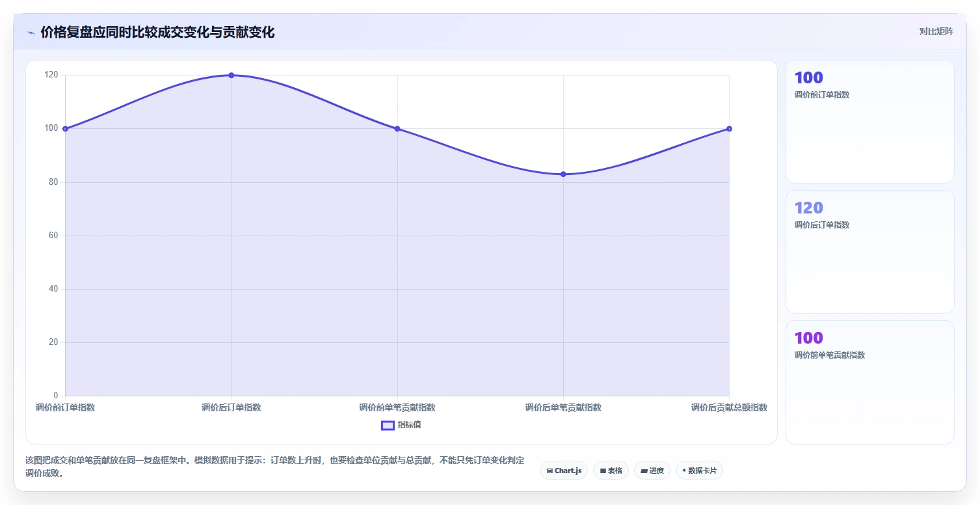This screenshot has height=505, width=980.
Task: Click the 100 value on the 调价前订单指数 card
Action: [809, 77]
